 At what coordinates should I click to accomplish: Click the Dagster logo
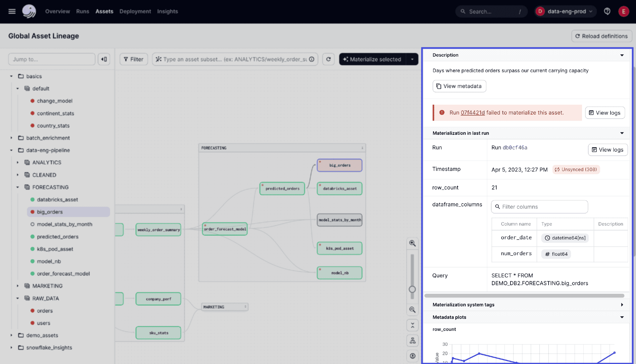click(29, 11)
